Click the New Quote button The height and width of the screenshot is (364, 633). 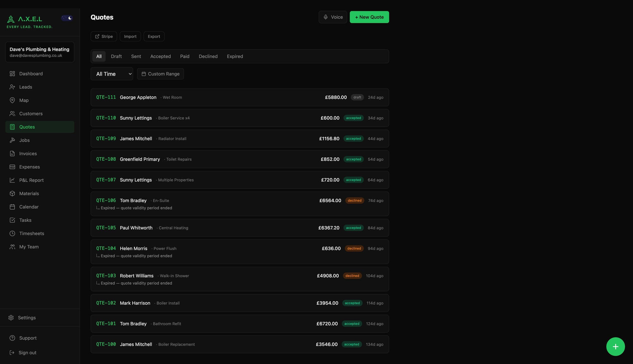pyautogui.click(x=369, y=17)
